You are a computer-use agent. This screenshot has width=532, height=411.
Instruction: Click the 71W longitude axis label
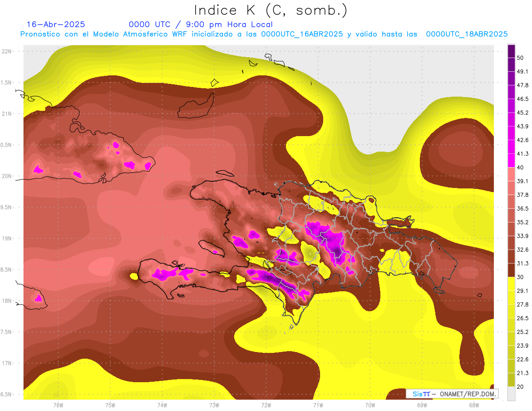click(x=318, y=405)
